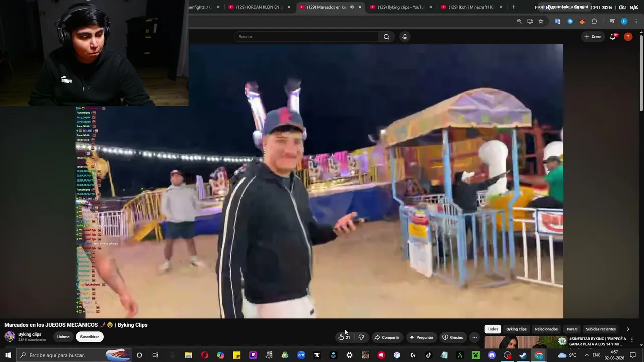Open Zoom from the taskbar
The image size is (644, 362).
(x=301, y=355)
